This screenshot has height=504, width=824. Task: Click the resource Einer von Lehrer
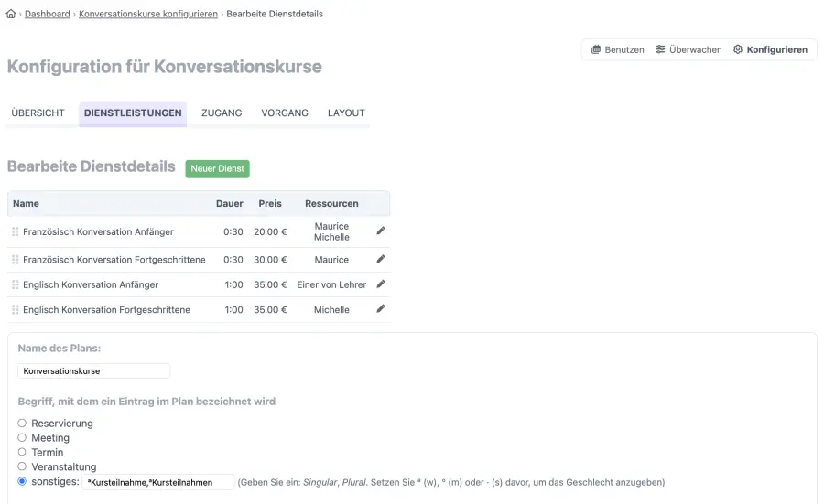point(331,284)
